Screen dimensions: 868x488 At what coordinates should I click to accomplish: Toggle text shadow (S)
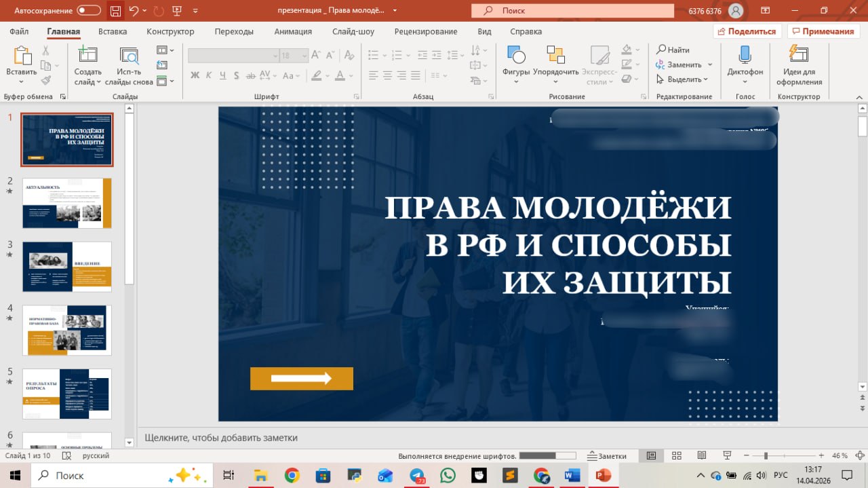(x=236, y=75)
